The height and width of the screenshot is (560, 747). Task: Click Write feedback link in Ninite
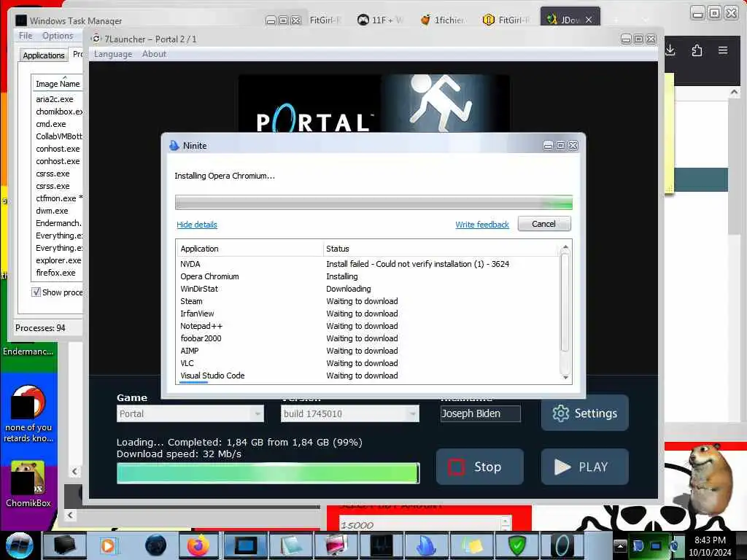[482, 225]
